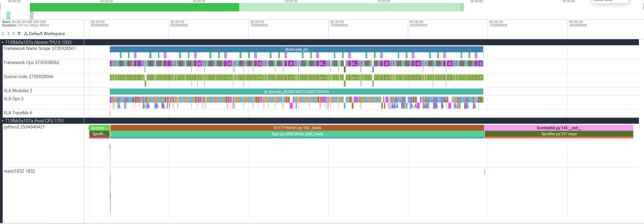Screen dimensions: 644x224
Task: Click the 250000000 timeline ruler mark
Action: point(498,23)
